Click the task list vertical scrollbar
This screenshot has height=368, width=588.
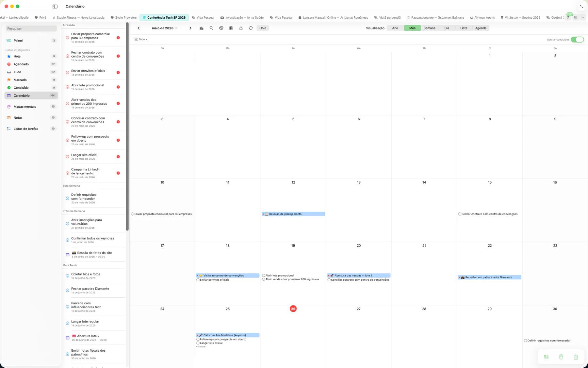pyautogui.click(x=127, y=126)
